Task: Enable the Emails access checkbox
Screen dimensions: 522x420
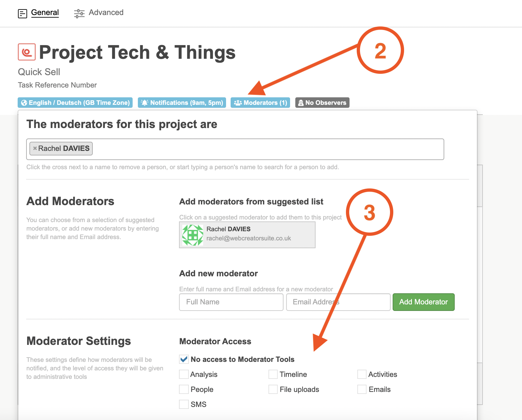Action: tap(362, 389)
